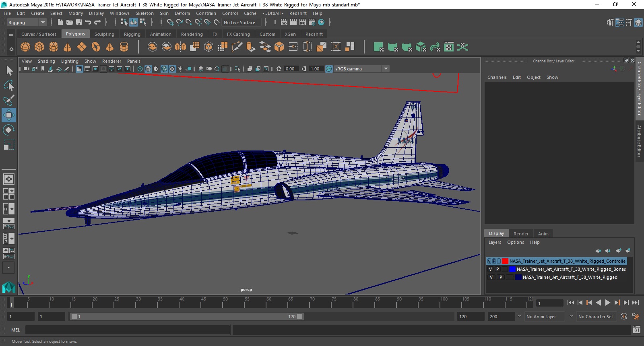Open the Deform menu
Screen dimensions: 644x346
[182, 13]
